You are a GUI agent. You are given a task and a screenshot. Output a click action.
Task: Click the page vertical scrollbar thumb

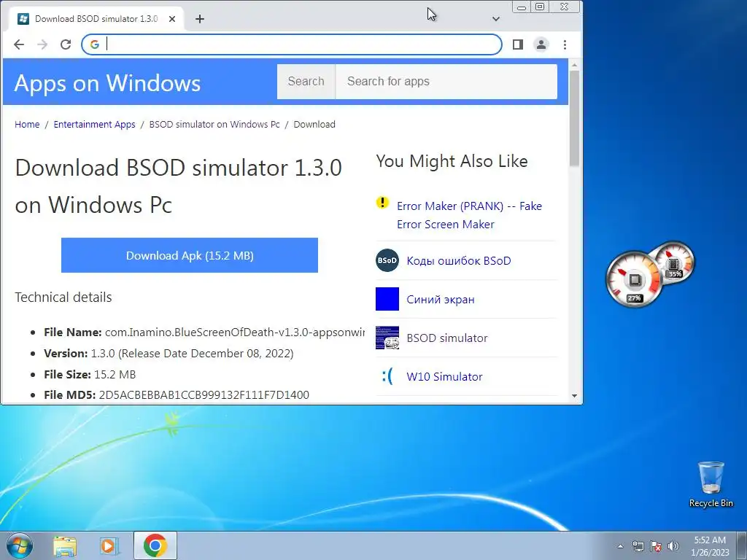(574, 118)
